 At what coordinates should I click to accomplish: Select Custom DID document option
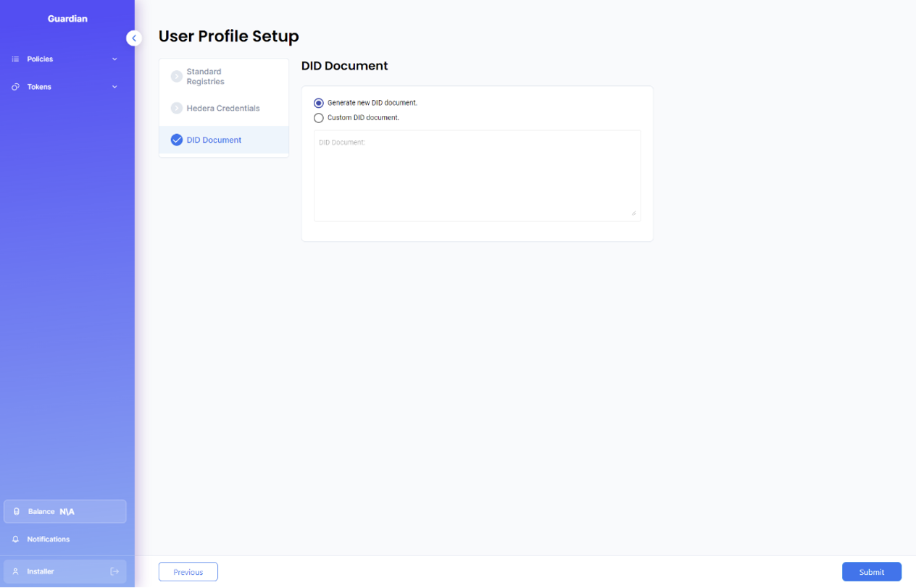319,118
